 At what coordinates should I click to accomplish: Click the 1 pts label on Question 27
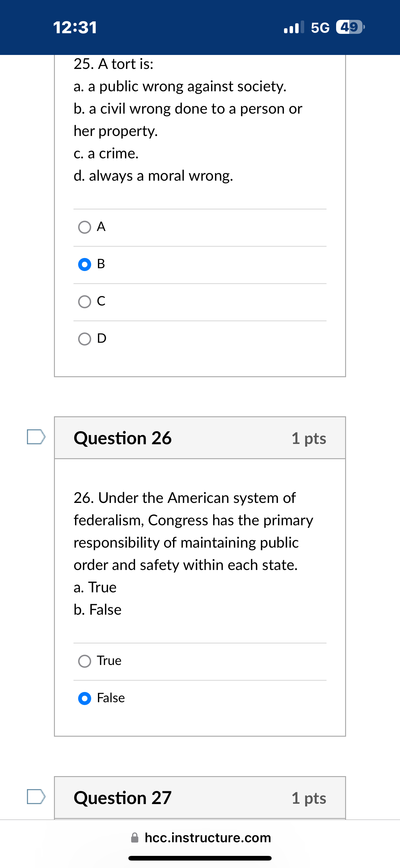coord(309,797)
